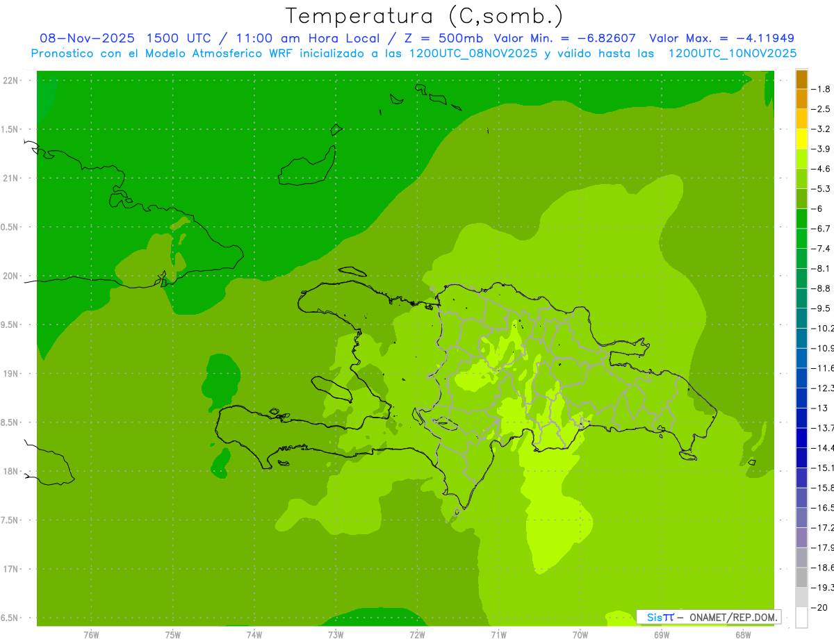The width and height of the screenshot is (834, 644).
Task: Click the longitude label "75W"
Action: point(173,635)
